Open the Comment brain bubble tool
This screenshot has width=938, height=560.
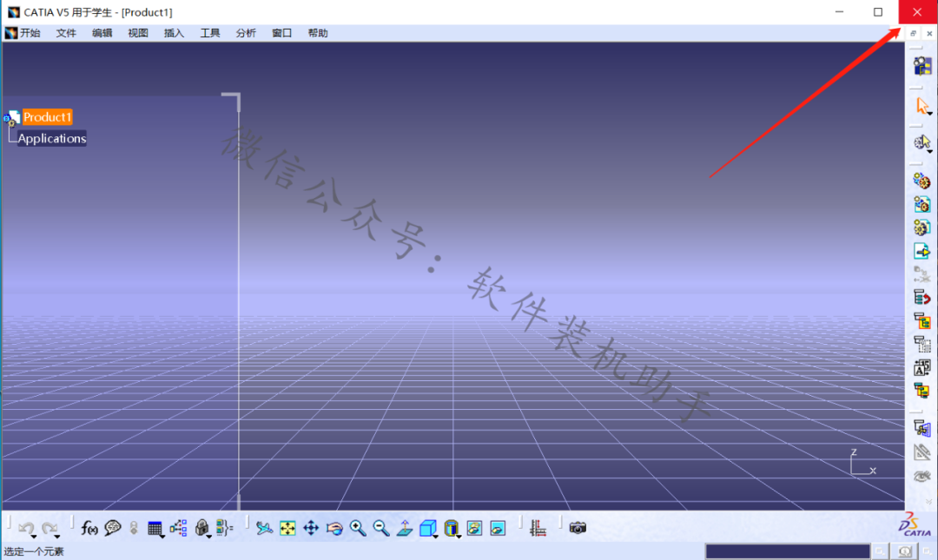[x=112, y=528]
